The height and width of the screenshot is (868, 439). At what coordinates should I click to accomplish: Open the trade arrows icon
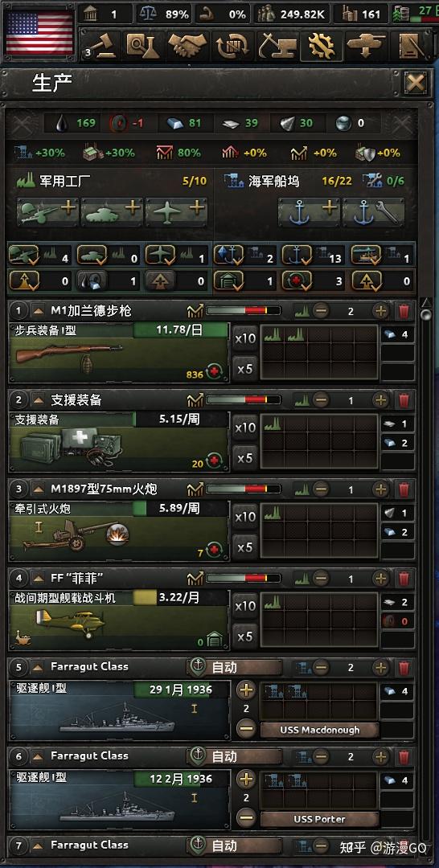point(231,45)
